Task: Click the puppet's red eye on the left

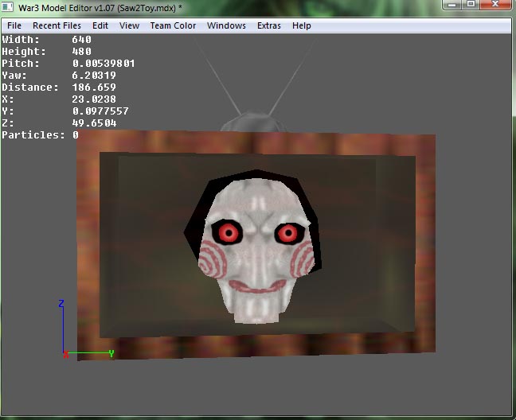Action: click(x=228, y=233)
